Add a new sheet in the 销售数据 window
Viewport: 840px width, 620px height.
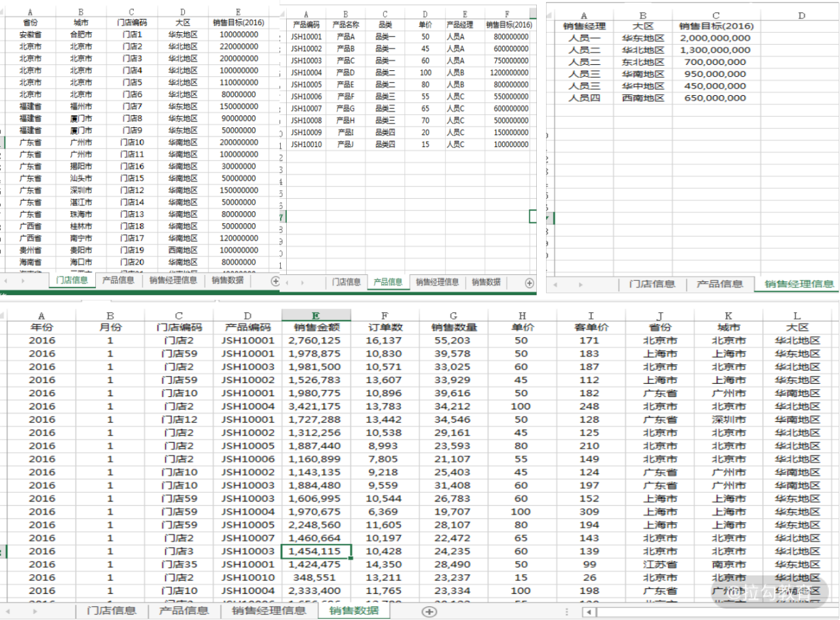429,611
